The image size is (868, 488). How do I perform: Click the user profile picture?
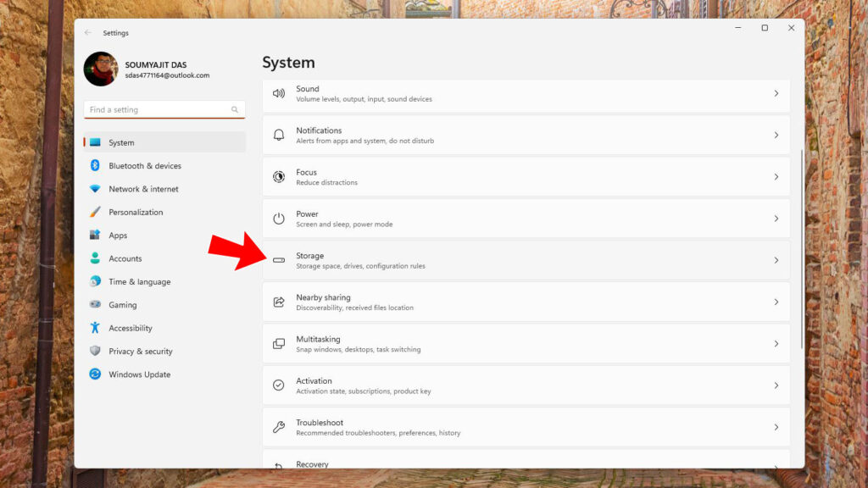(101, 69)
